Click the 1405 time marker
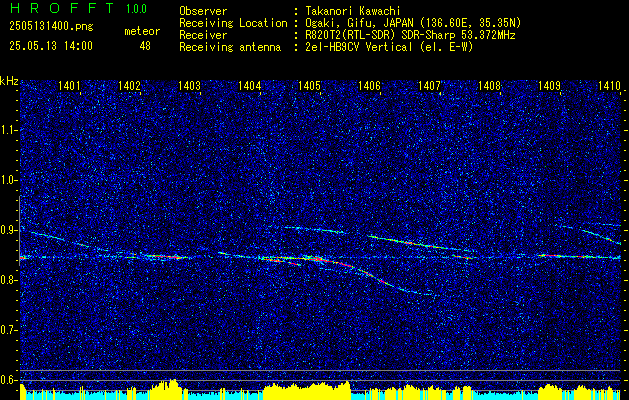The width and height of the screenshot is (629, 400). pyautogui.click(x=310, y=85)
